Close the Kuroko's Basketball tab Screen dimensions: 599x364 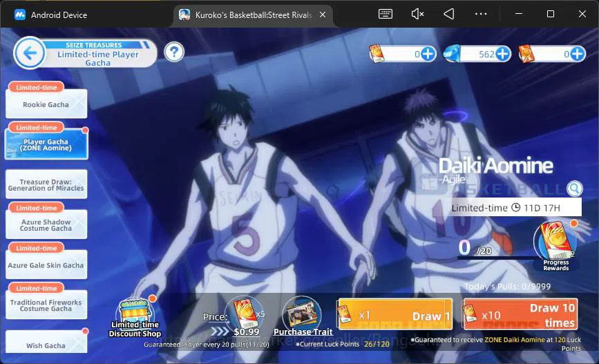(323, 15)
